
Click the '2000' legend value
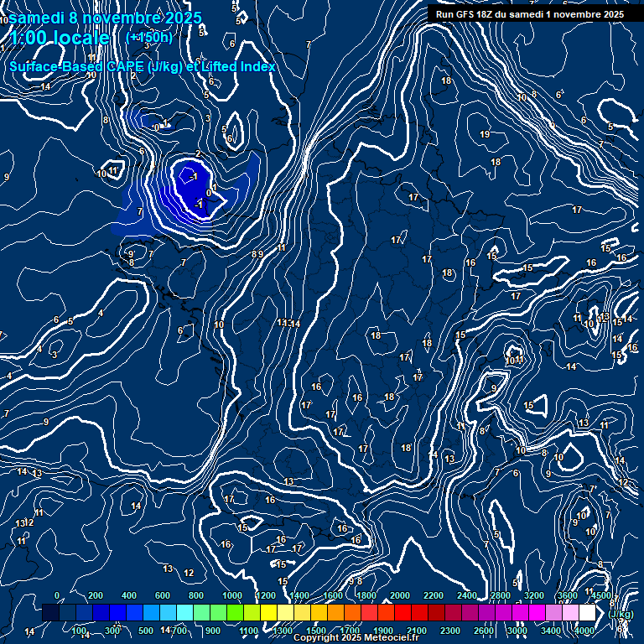(x=400, y=595)
